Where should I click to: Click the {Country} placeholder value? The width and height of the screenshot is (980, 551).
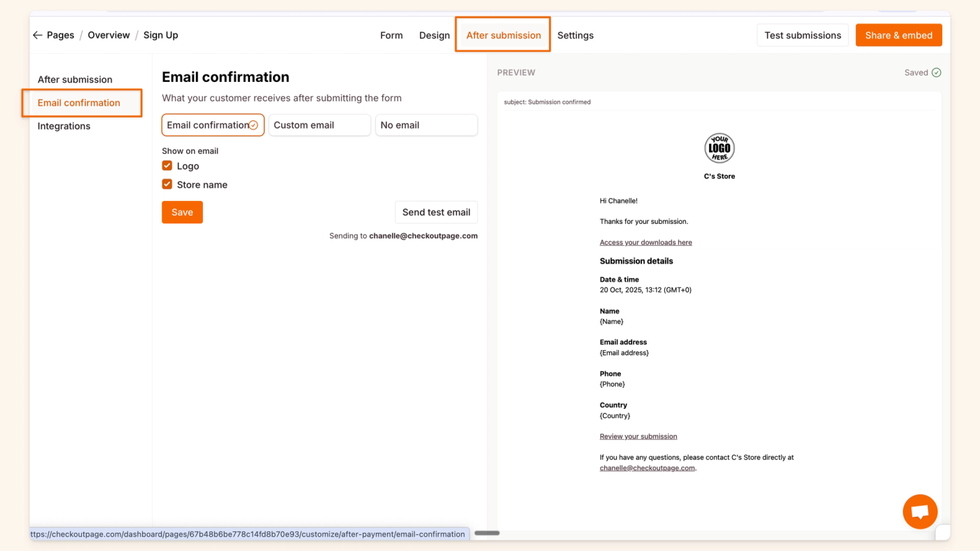click(x=615, y=416)
